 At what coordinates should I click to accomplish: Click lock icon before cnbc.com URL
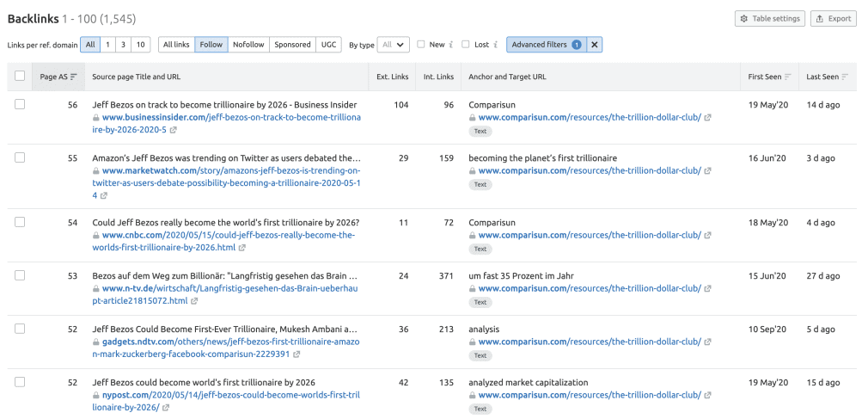[95, 235]
